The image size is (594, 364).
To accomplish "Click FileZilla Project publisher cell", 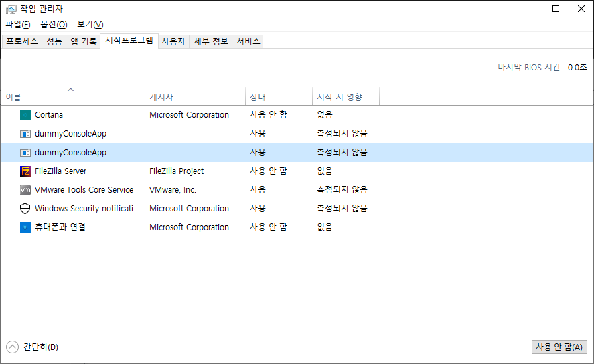I will click(177, 171).
